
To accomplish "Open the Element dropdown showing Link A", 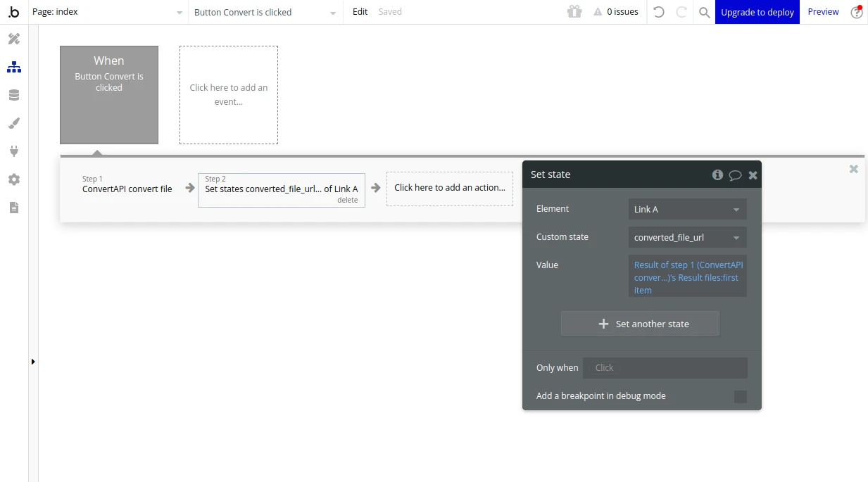I will coord(686,209).
